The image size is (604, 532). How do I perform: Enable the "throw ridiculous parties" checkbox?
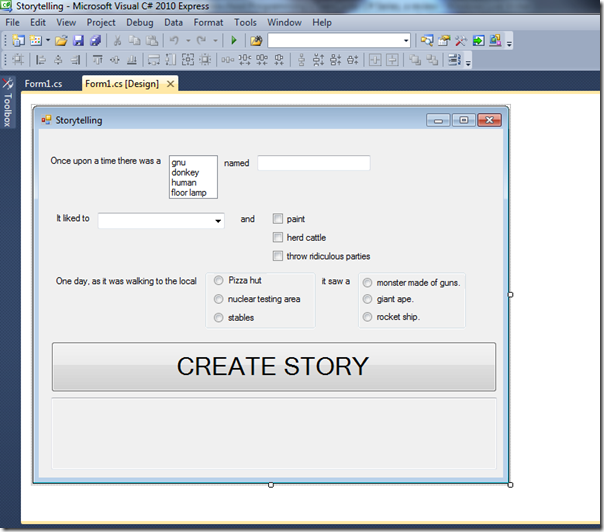278,256
